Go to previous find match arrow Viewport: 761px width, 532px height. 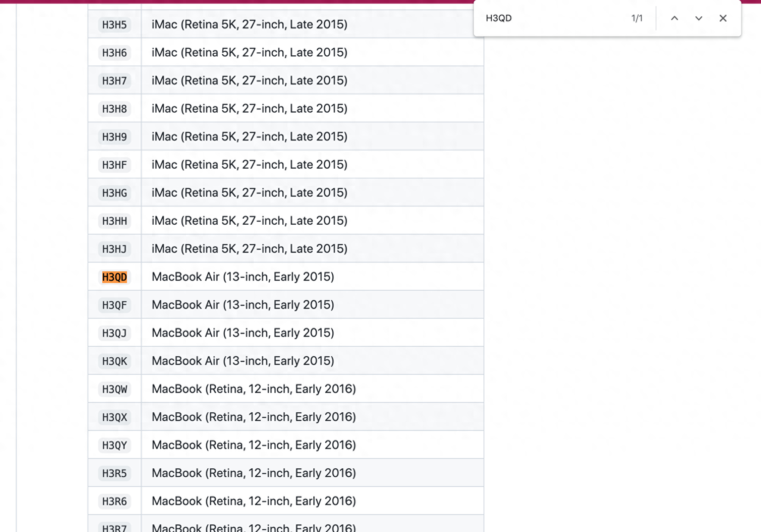tap(674, 18)
